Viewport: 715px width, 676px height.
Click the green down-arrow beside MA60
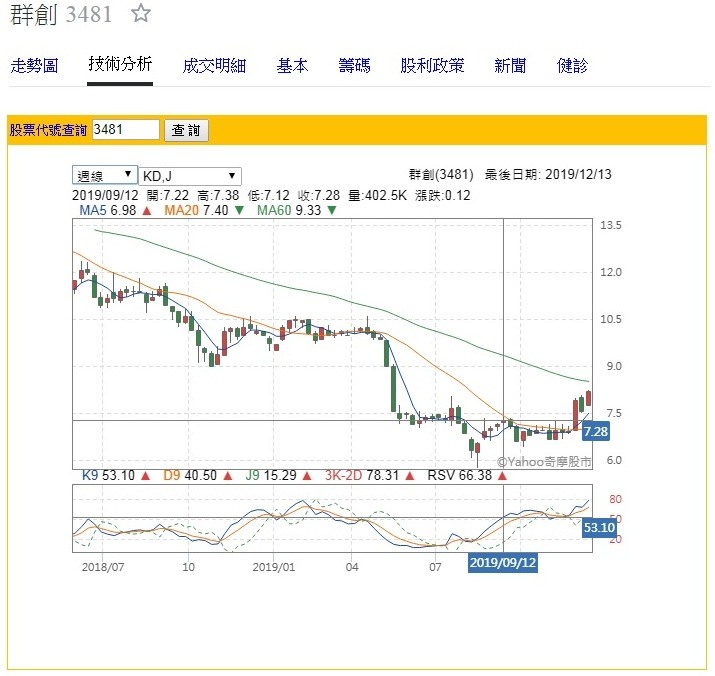click(331, 211)
